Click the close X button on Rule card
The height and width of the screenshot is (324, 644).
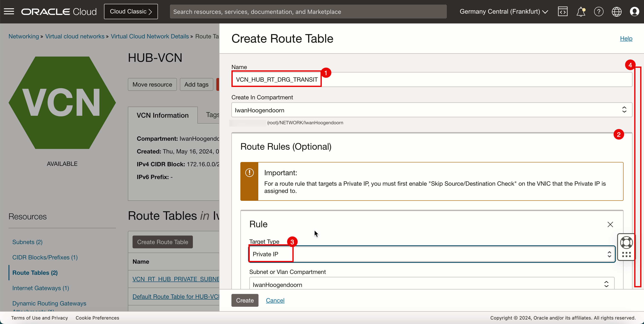tap(610, 224)
